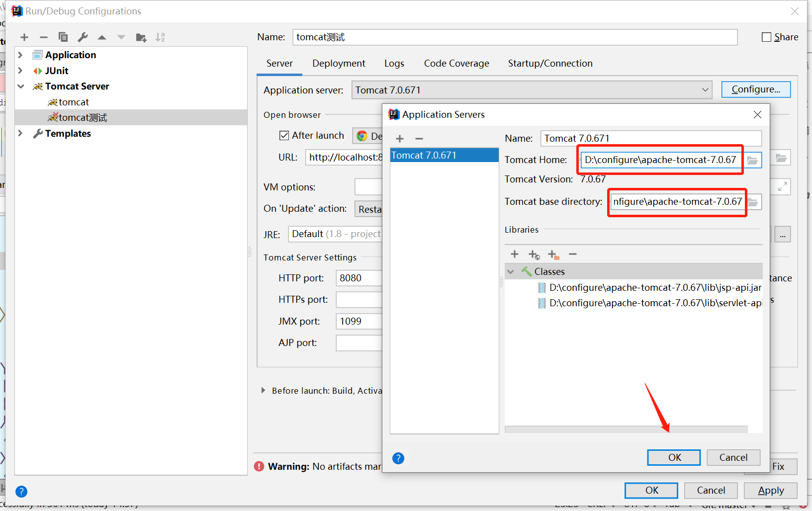
Task: Add new configuration with plus icon
Action: tap(24, 37)
